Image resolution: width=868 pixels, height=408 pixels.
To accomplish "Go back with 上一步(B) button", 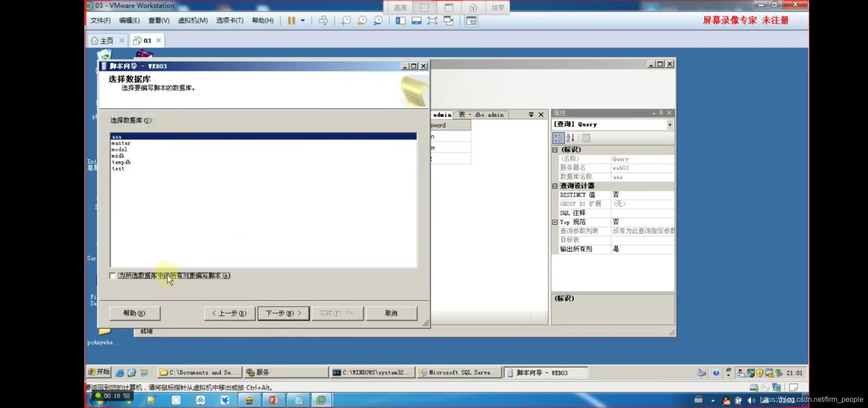I will 229,313.
